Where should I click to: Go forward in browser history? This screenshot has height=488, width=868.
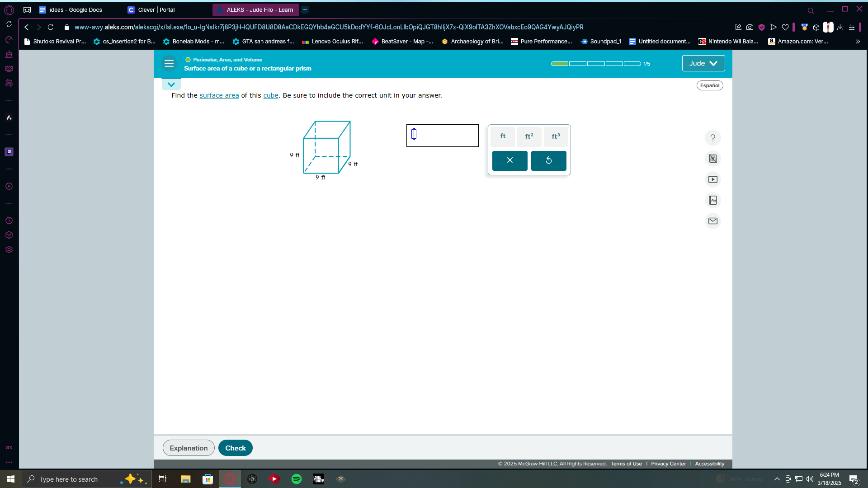click(39, 27)
